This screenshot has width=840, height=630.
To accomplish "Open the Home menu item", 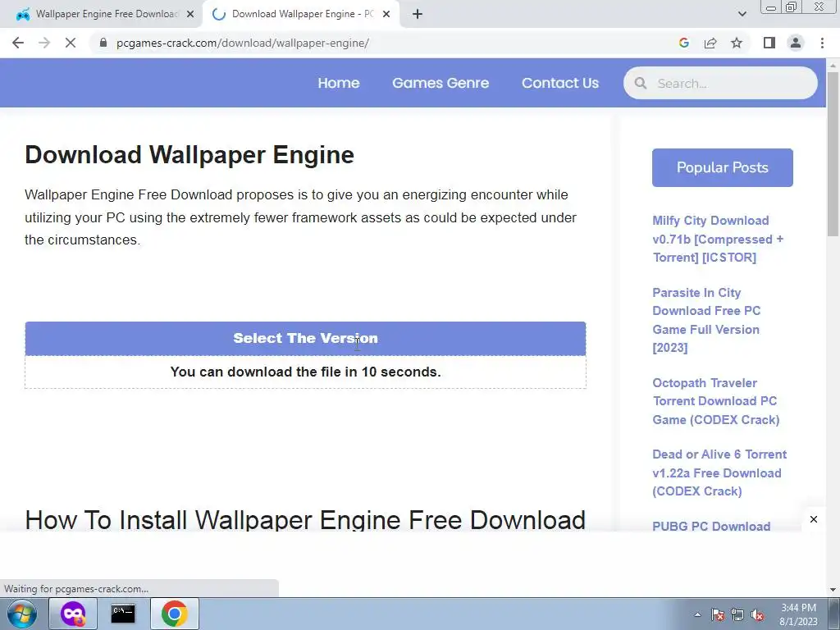I will click(339, 83).
